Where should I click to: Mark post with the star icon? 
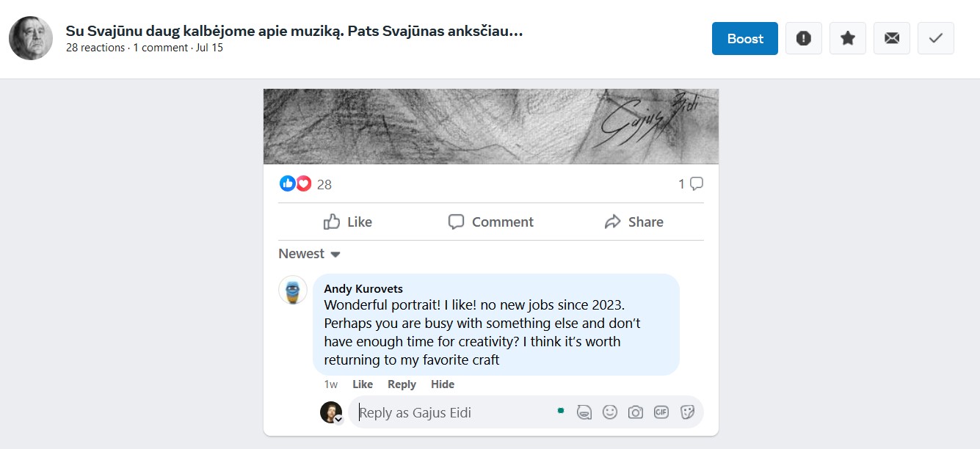click(848, 39)
